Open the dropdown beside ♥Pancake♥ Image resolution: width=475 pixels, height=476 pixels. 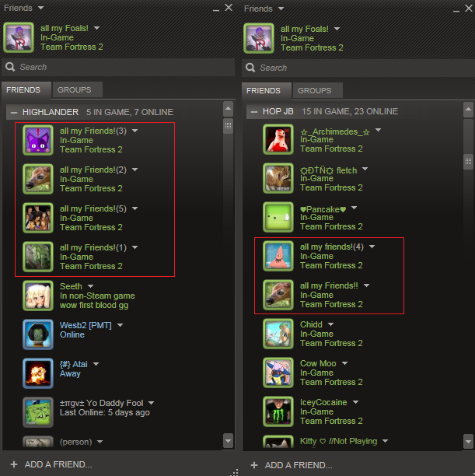point(354,208)
